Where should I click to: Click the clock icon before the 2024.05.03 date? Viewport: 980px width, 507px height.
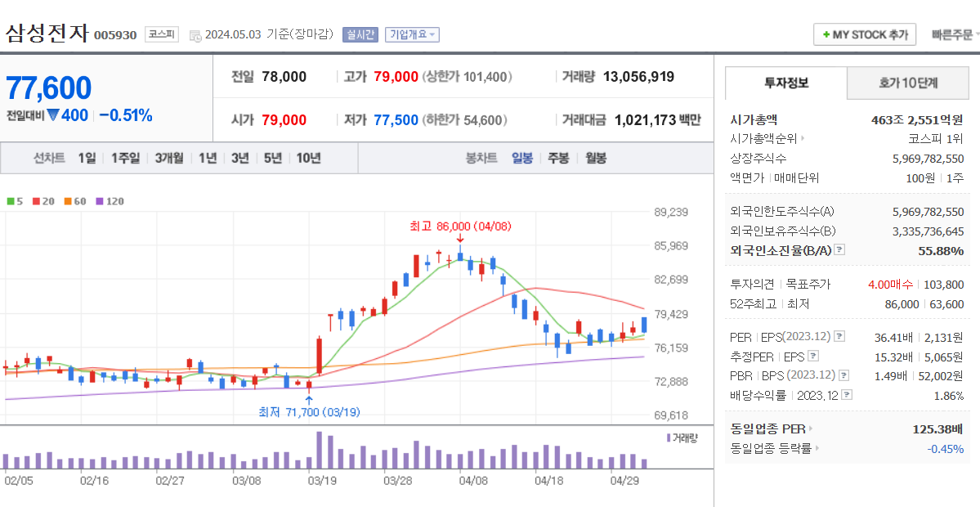[195, 36]
